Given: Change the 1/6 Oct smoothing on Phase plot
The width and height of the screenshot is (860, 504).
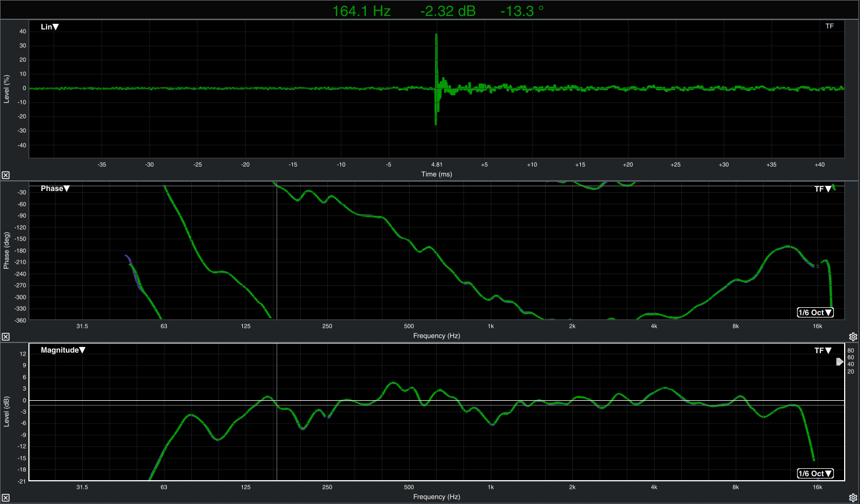Looking at the screenshot, I should [815, 312].
